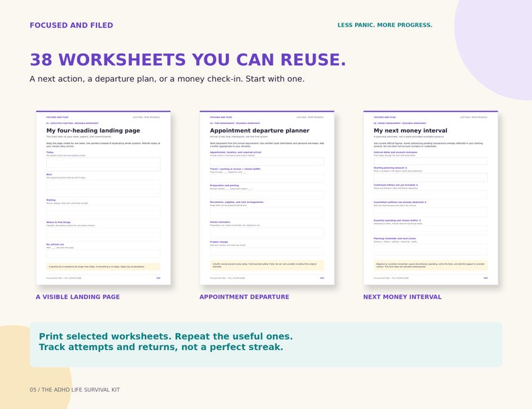Click the yellow note box on money interval worksheet
The width and height of the screenshot is (532, 409).
point(431,265)
